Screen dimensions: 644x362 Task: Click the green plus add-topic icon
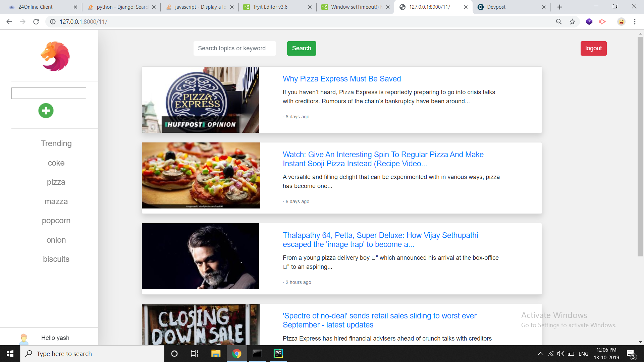click(x=46, y=111)
